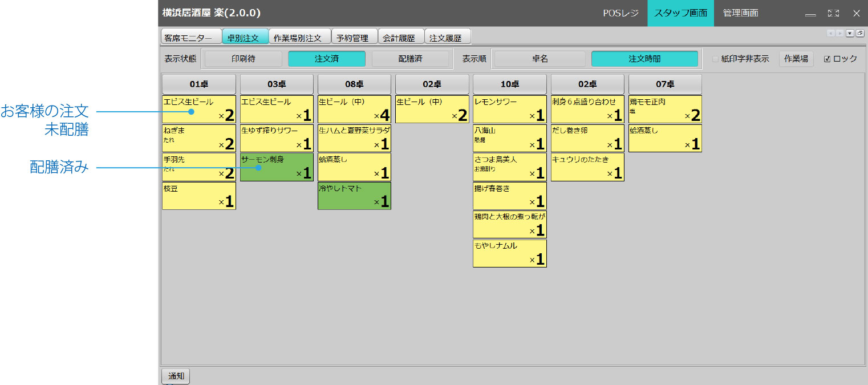Click the 08卓 table header
Screen dimensions: 868x385
point(354,84)
